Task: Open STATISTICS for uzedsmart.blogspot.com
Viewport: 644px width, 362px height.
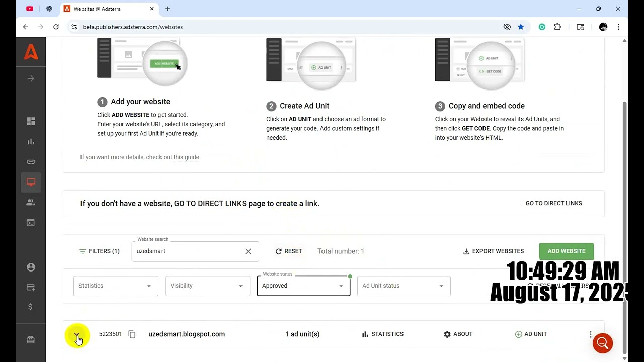Action: click(383, 334)
